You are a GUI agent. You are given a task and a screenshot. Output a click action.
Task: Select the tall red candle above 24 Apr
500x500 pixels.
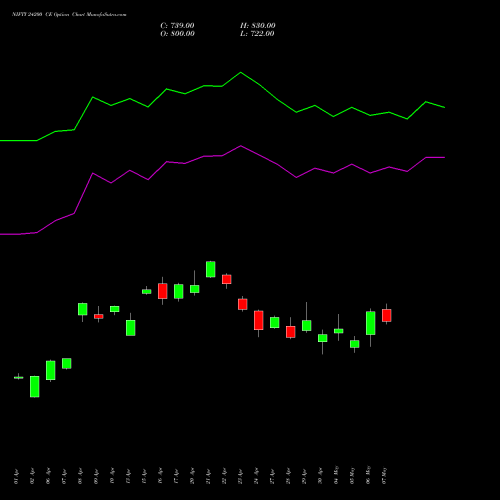click(259, 320)
